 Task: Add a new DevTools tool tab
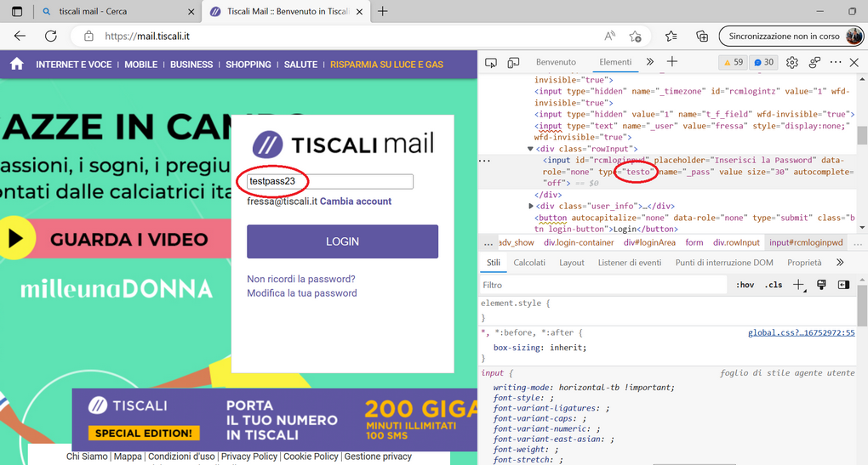[672, 62]
